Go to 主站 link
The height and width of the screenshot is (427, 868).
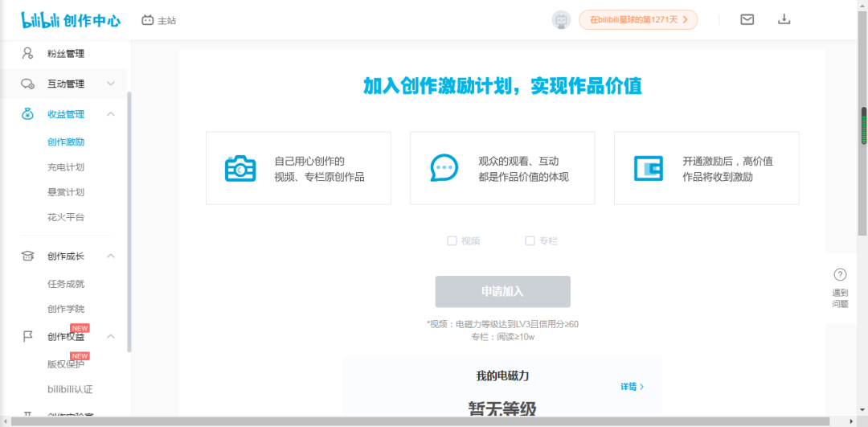pyautogui.click(x=167, y=20)
